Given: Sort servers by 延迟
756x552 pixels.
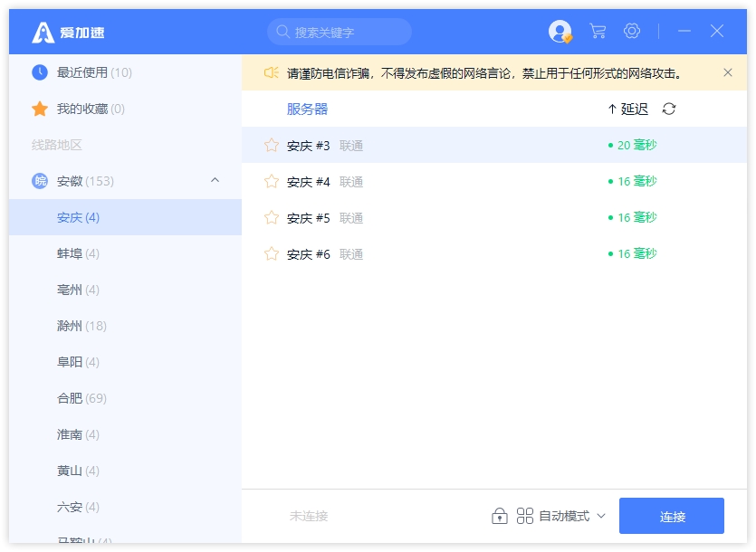Looking at the screenshot, I should 627,109.
